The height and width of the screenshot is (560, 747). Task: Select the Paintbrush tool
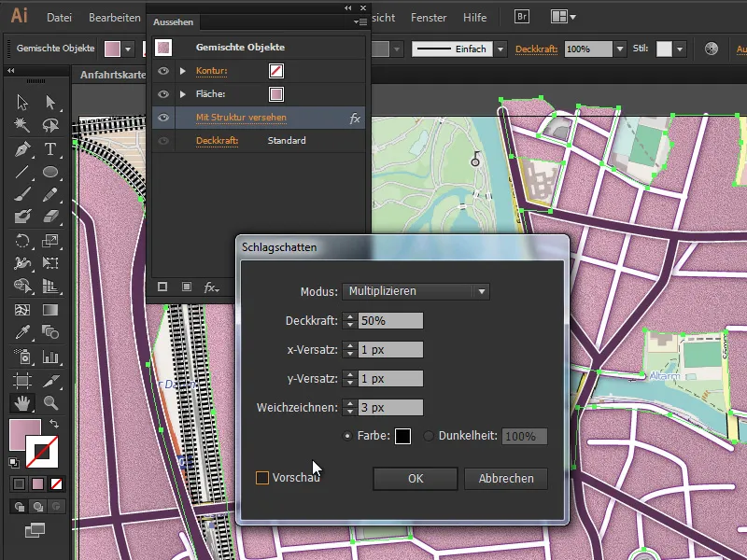point(22,195)
